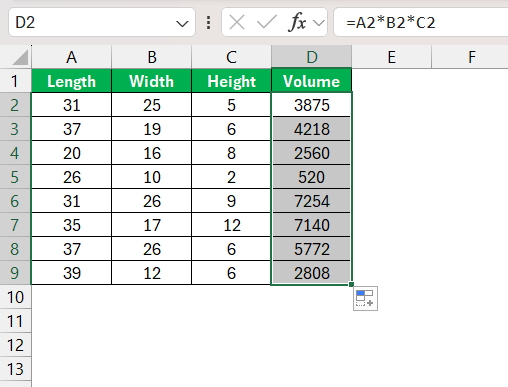Select row 7 header
Image resolution: width=508 pixels, height=387 pixels.
(15, 225)
